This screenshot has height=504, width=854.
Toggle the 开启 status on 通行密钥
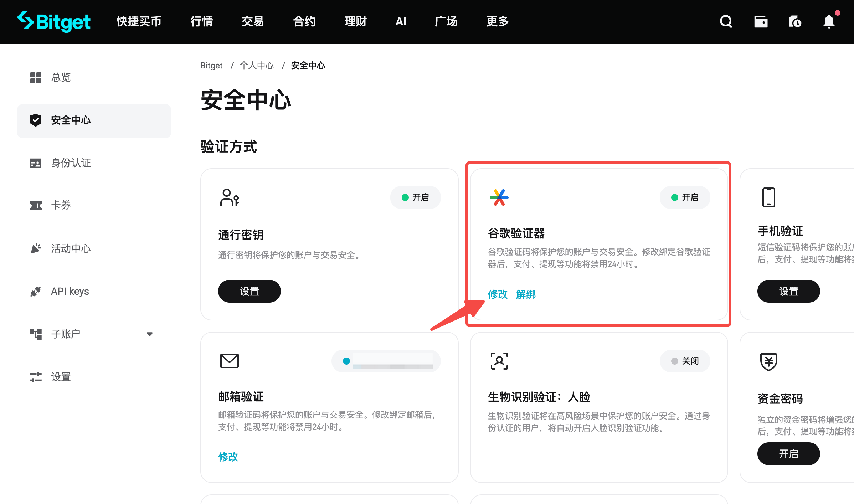(x=416, y=197)
